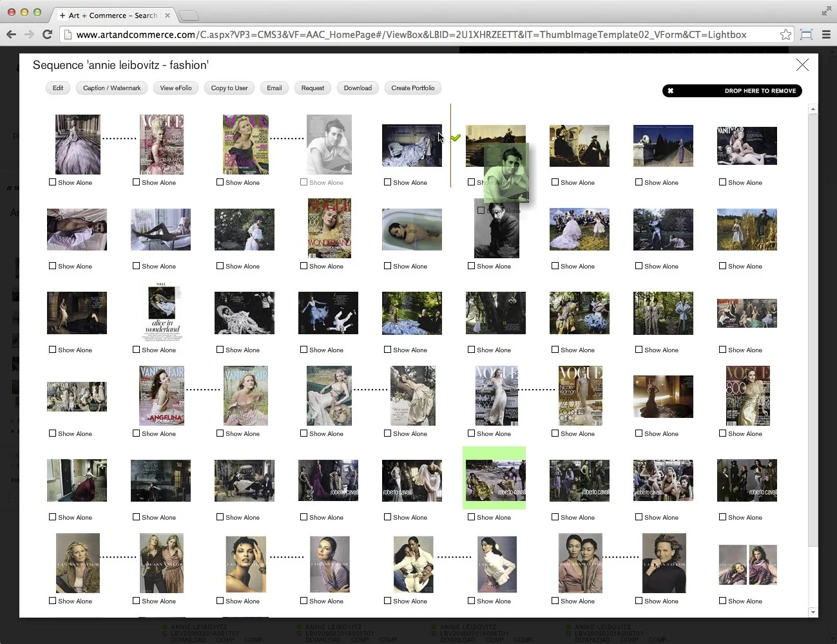Click View eFolio
This screenshot has width=837, height=644.
tap(176, 88)
